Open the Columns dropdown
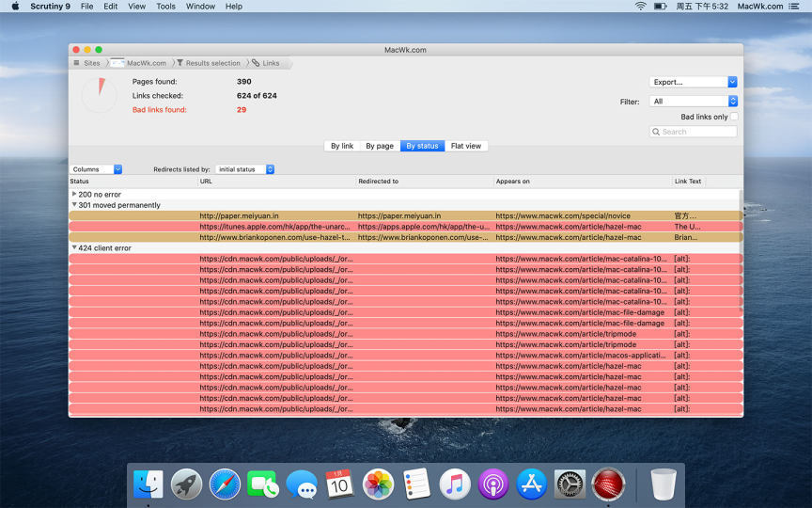The image size is (812, 508). [96, 169]
